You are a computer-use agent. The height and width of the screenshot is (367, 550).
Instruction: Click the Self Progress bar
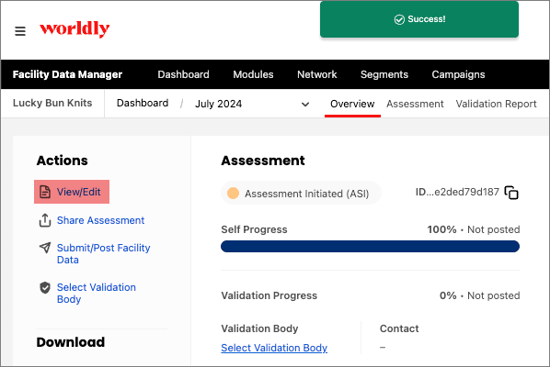click(370, 246)
